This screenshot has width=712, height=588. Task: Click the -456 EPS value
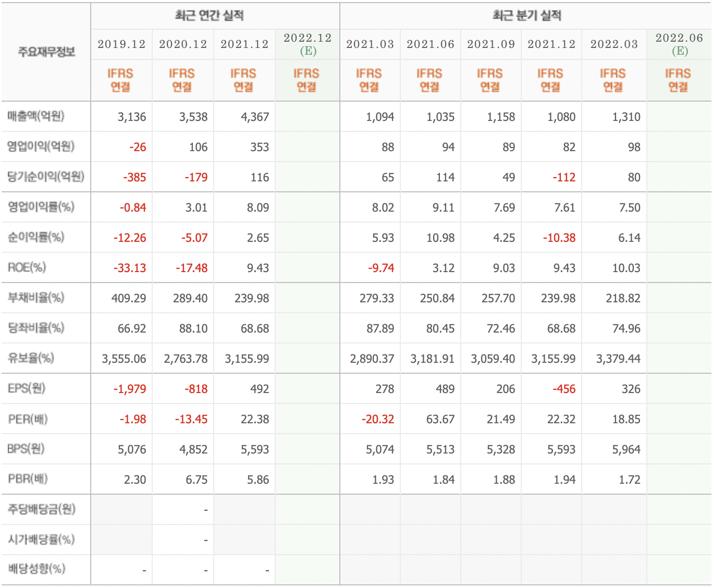coord(564,389)
